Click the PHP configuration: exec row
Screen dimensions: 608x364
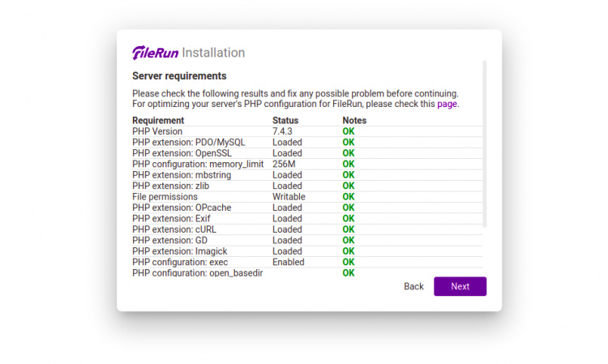[180, 262]
